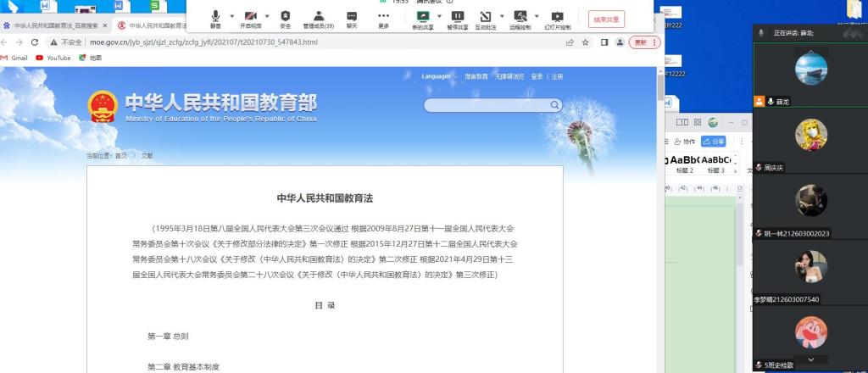Click the WPS grid view icon in title bar

click(x=698, y=122)
